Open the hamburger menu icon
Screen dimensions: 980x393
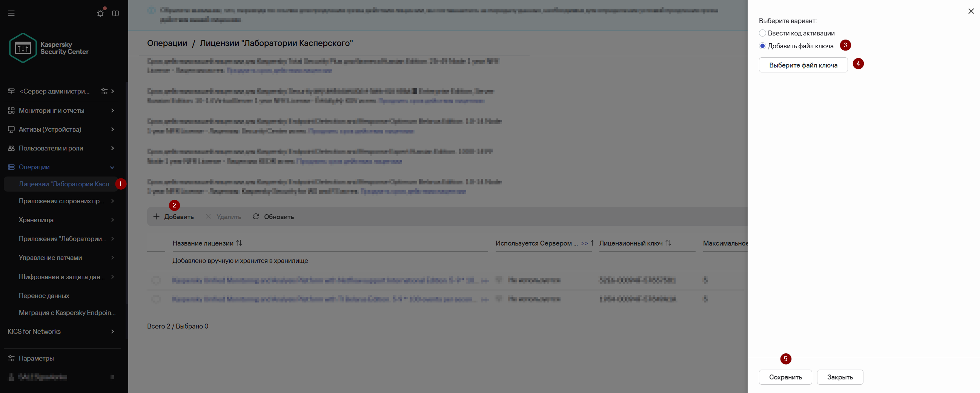click(11, 13)
